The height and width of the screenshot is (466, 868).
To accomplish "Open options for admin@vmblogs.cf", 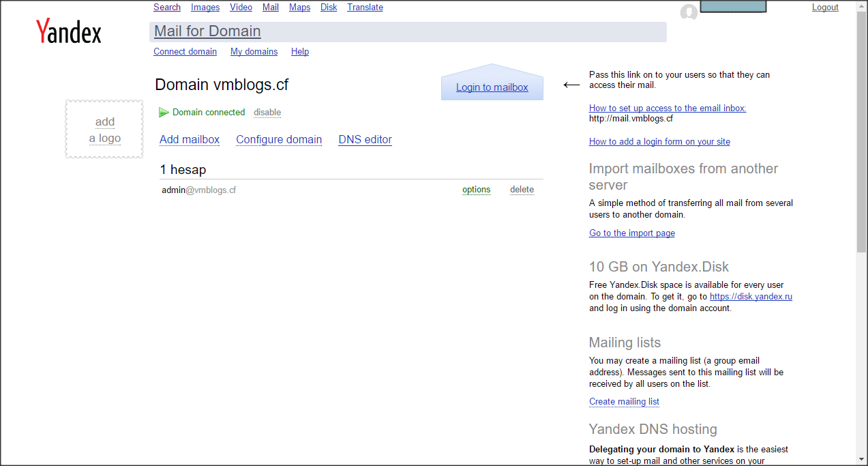I will (x=476, y=190).
